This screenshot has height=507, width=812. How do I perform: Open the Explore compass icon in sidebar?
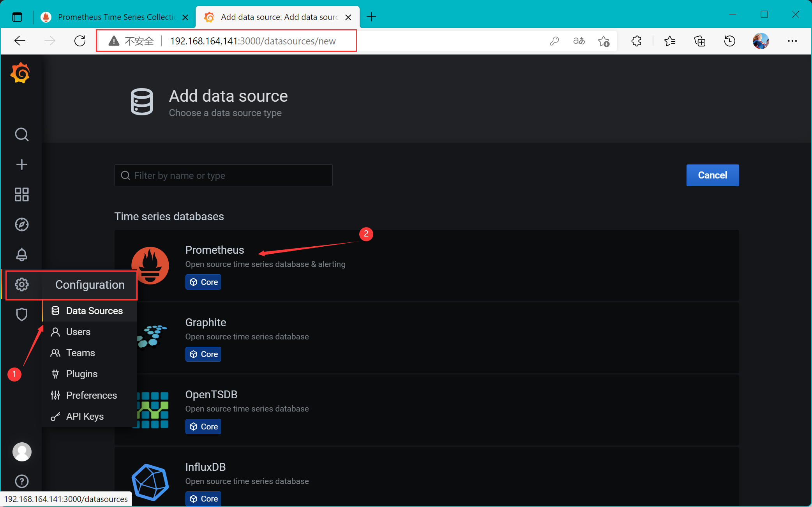tap(21, 224)
